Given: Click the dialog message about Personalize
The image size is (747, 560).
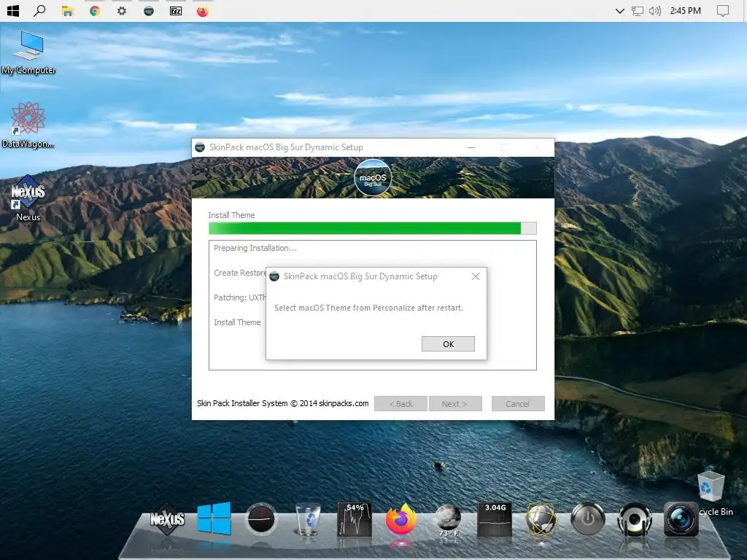Looking at the screenshot, I should (x=368, y=308).
